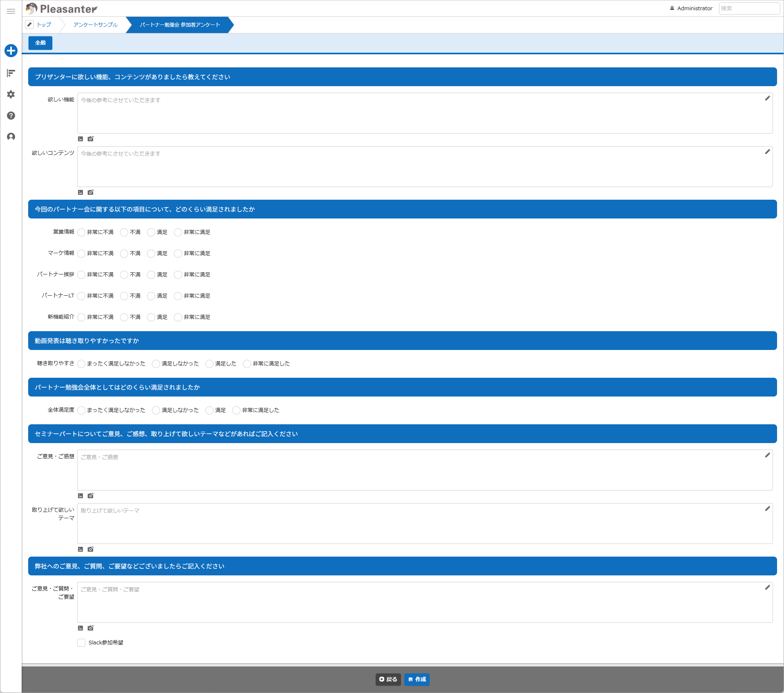Image resolution: width=784 pixels, height=693 pixels.
Task: Open the help question mark icon
Action: coord(11,116)
